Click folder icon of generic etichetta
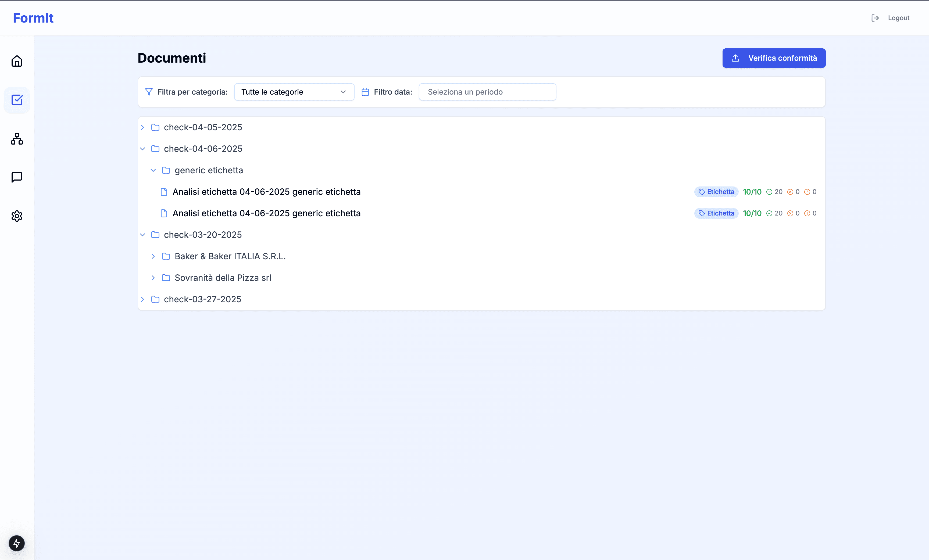 166,170
